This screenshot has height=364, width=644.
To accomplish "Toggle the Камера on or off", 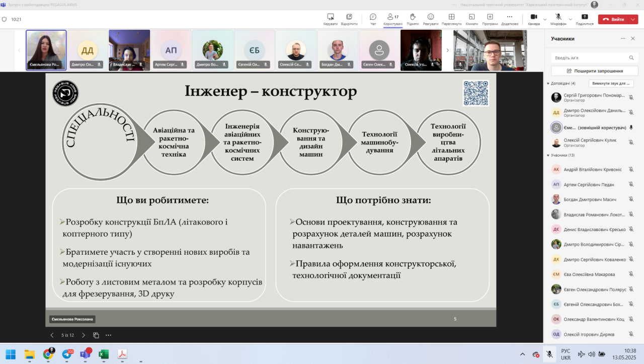I will (534, 19).
